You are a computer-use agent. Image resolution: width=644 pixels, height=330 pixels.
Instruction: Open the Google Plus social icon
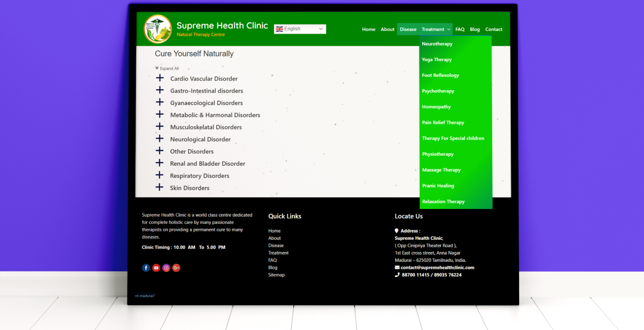(176, 268)
